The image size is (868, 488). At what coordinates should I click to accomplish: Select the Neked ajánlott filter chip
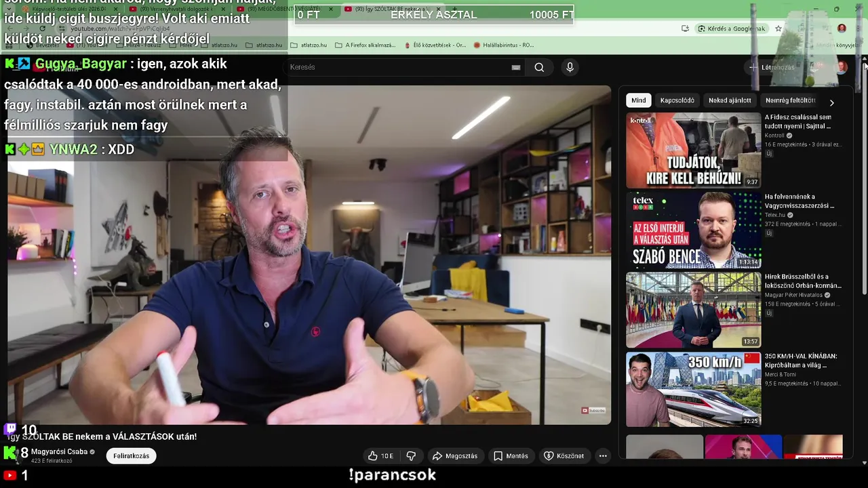730,100
